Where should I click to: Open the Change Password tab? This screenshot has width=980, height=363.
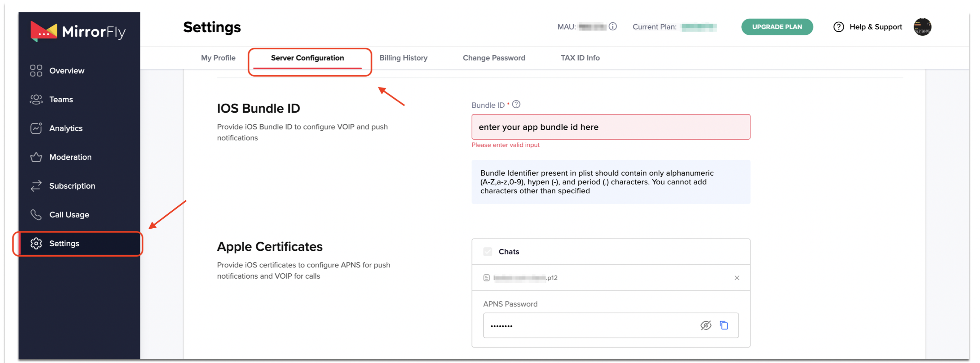(494, 58)
